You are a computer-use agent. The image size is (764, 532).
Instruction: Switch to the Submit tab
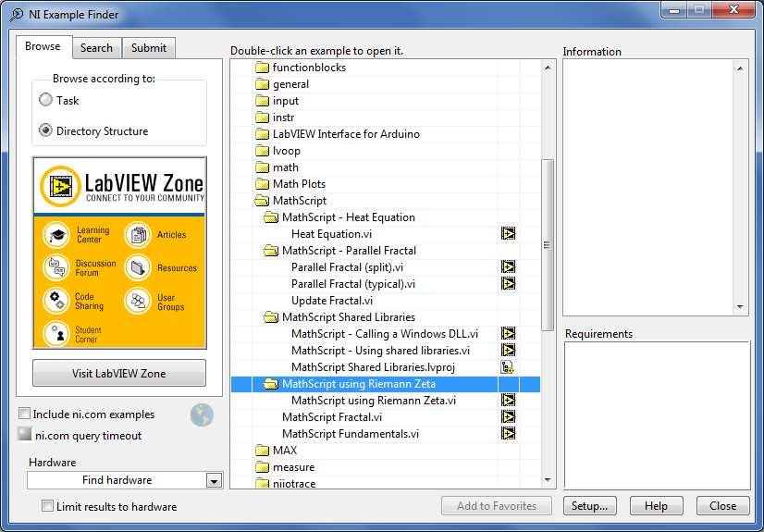point(149,48)
